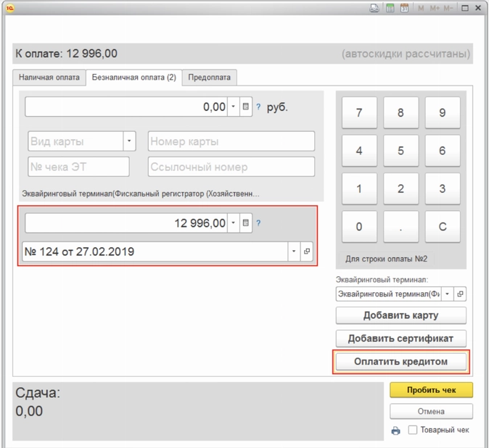Switch to Наличная оплата tab
Screen dimensions: 489x448
click(x=49, y=78)
